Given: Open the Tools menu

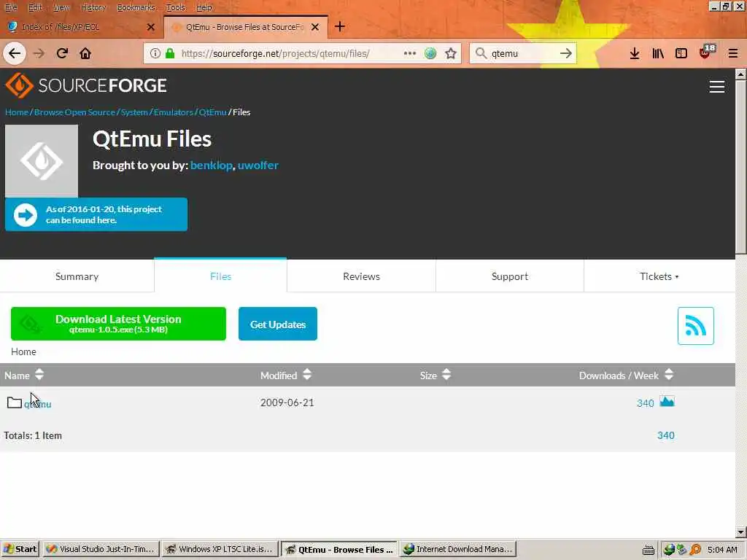Looking at the screenshot, I should 175,7.
